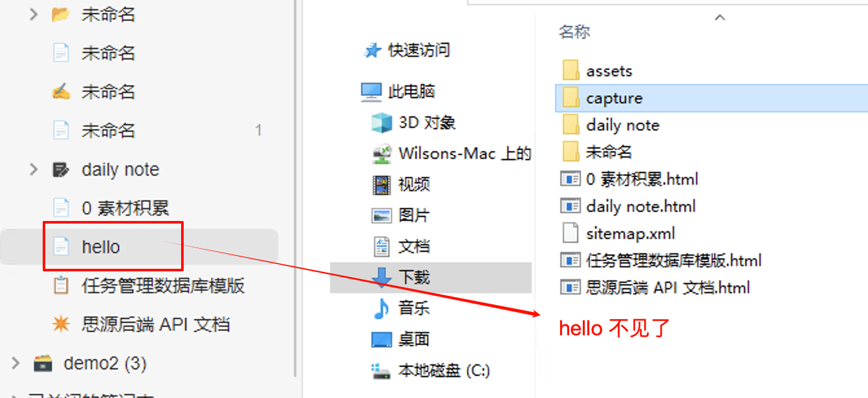This screenshot has width=868, height=398.
Task: Expand the demo2 notebook
Action: tap(16, 363)
